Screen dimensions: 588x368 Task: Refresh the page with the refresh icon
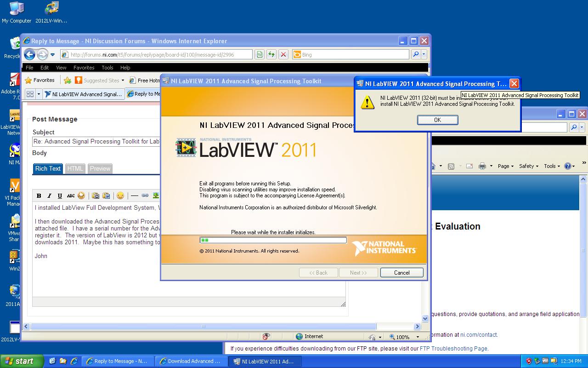pos(271,54)
